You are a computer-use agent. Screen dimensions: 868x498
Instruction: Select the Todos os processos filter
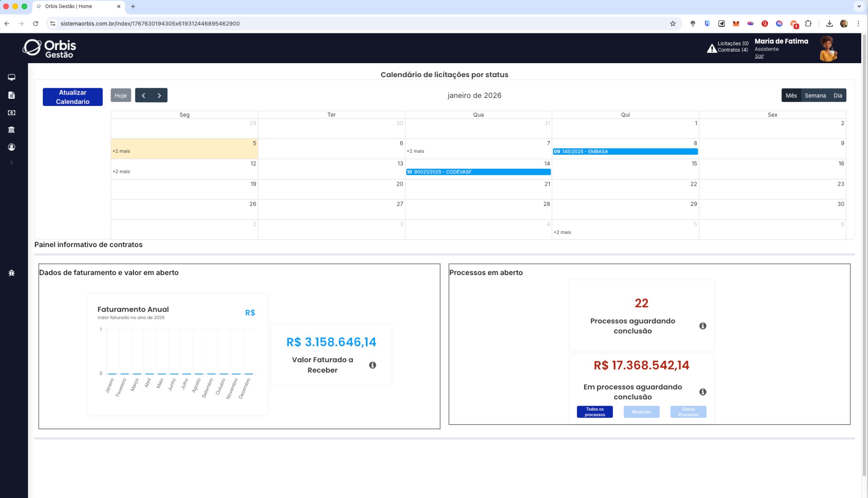[594, 412]
